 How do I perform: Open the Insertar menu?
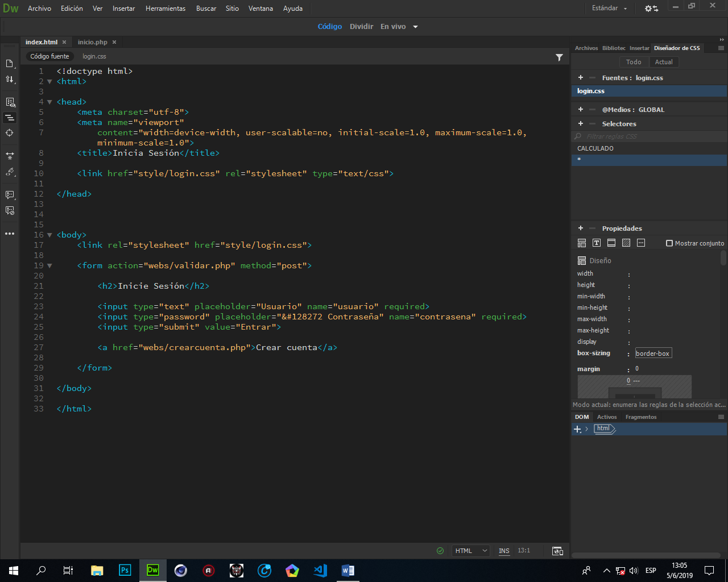[x=123, y=9]
